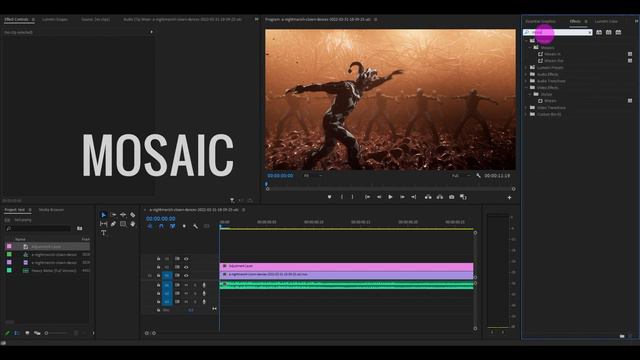640x360 pixels.
Task: Switch to the Audio Clip Mixer tab
Action: (x=182, y=19)
